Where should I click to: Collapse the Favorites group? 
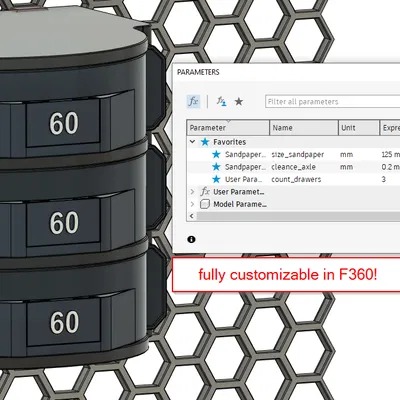[x=192, y=142]
